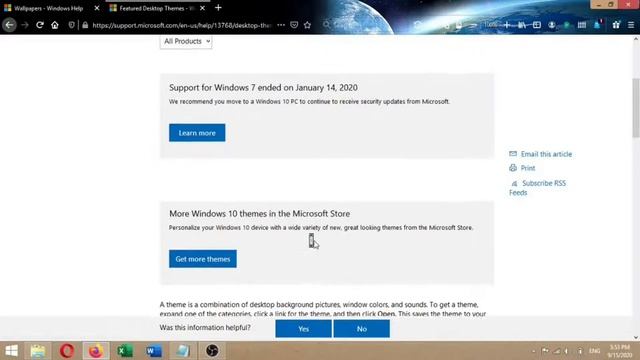Click Email this article link
640x360 pixels.
coord(546,154)
